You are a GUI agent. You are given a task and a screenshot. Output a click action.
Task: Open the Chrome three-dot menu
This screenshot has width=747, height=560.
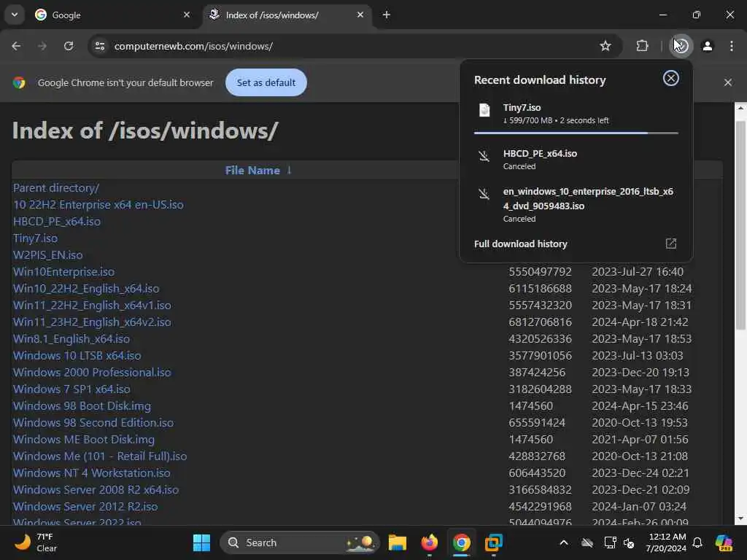731,46
